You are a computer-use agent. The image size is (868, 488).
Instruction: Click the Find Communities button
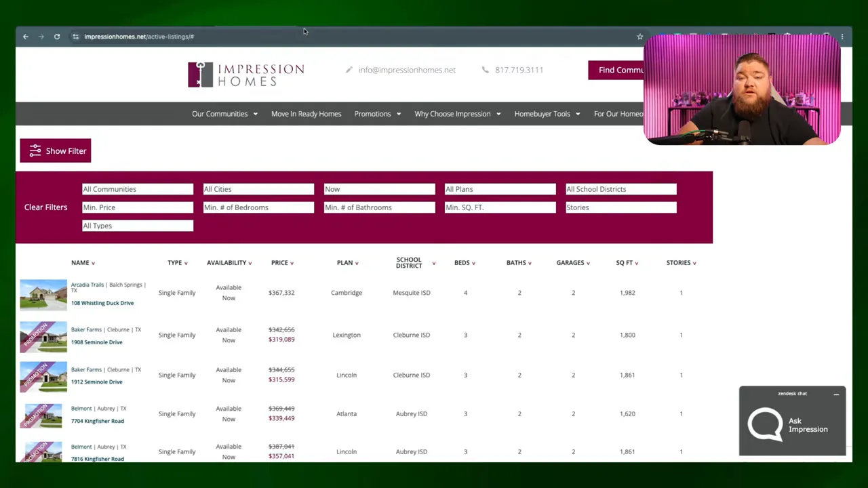coord(616,70)
